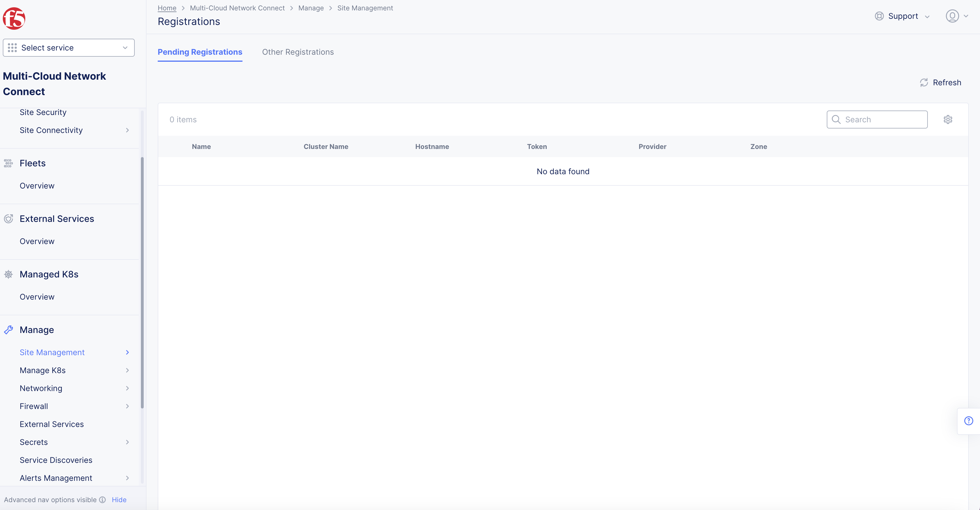This screenshot has height=510, width=980.
Task: Expand the Secrets submenu
Action: (127, 442)
